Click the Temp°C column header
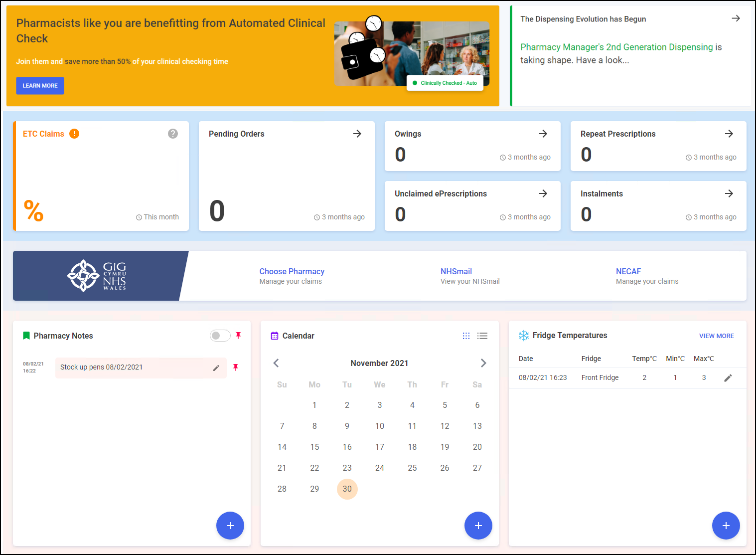Screen dimensions: 756x555 pyautogui.click(x=644, y=359)
